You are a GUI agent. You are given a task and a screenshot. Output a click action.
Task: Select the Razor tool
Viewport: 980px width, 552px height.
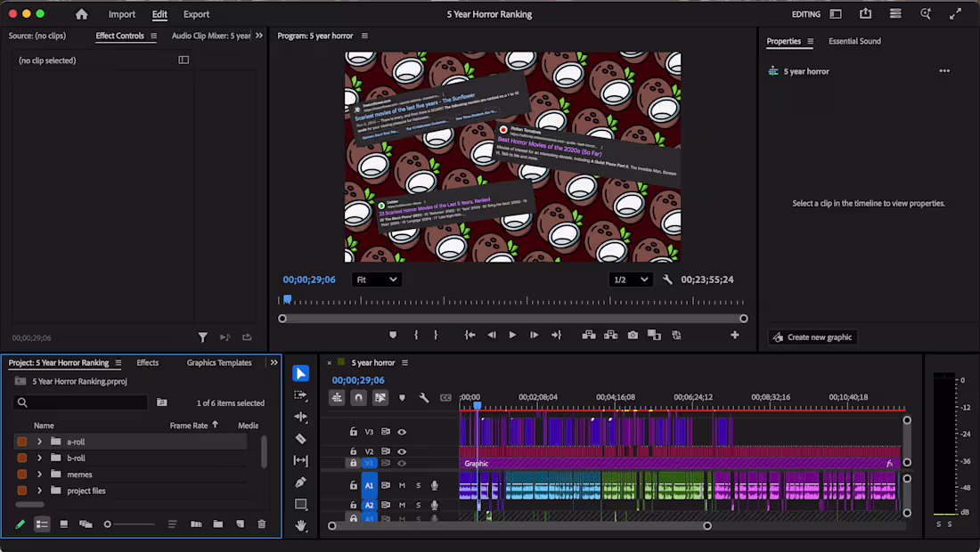[300, 438]
